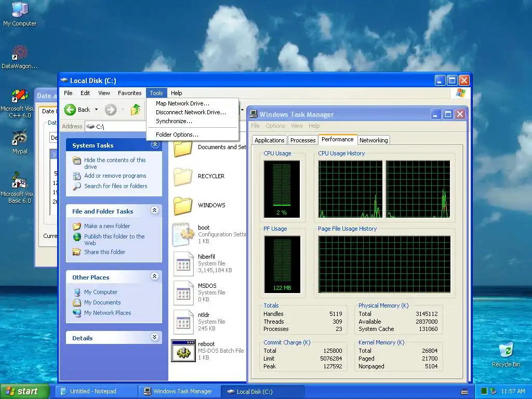Open the Edit menu in Explorer
The width and height of the screenshot is (532, 399).
click(x=85, y=93)
